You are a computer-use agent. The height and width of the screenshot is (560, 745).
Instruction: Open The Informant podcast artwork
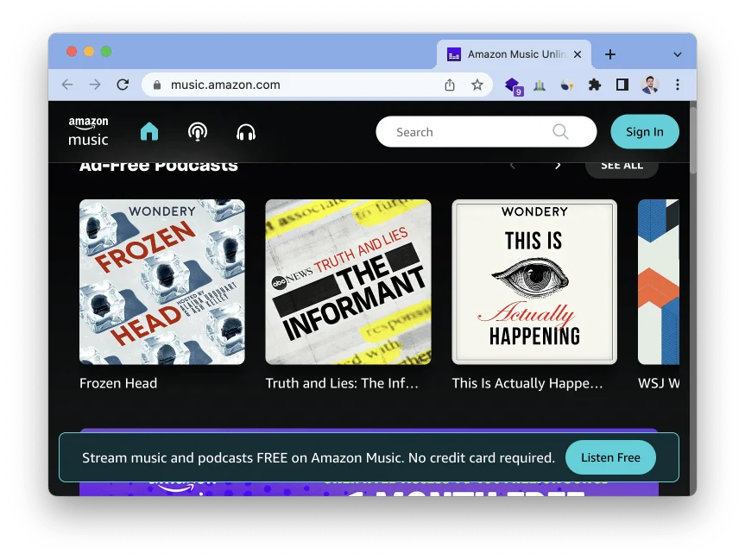pos(348,281)
